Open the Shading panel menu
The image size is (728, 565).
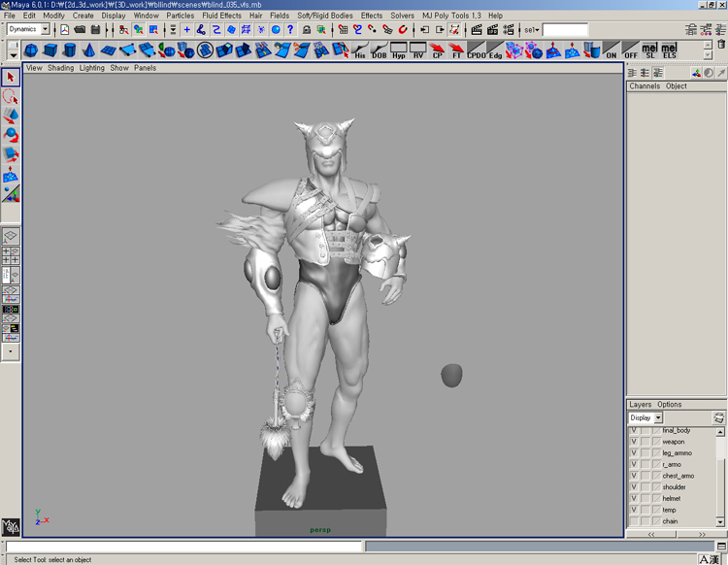[60, 68]
